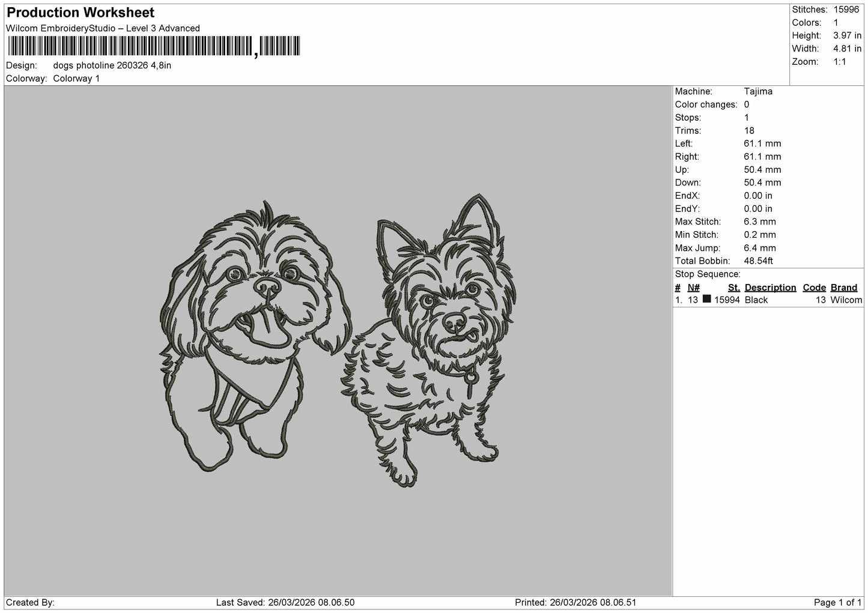Viewport: 868px width, 613px height.
Task: Click the Description column header
Action: pos(770,288)
